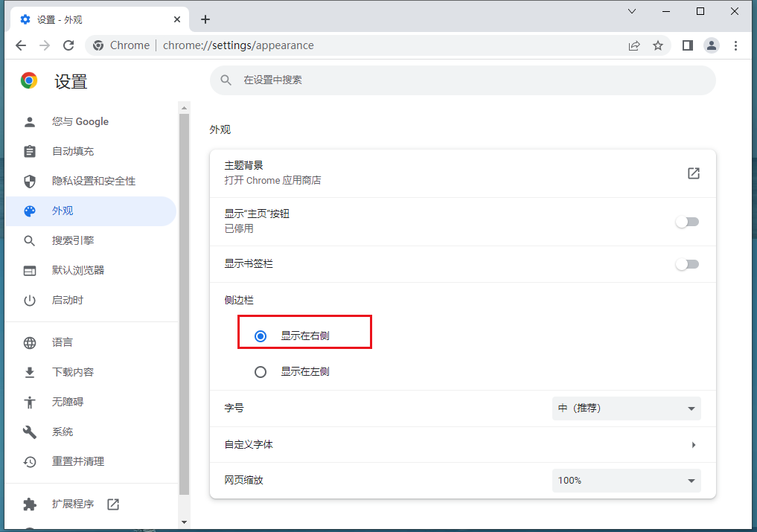Click the sidebar scrollbar thumb

click(184, 304)
